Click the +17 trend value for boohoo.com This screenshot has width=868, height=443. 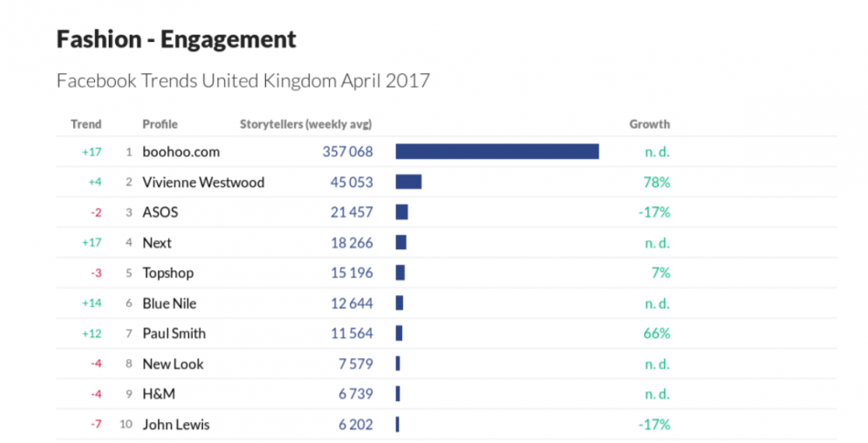pos(91,152)
